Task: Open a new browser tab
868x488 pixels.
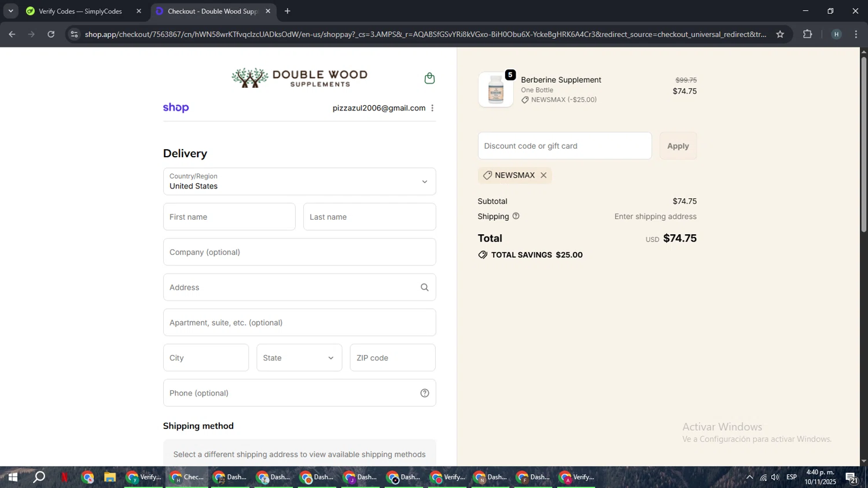Action: (x=288, y=11)
